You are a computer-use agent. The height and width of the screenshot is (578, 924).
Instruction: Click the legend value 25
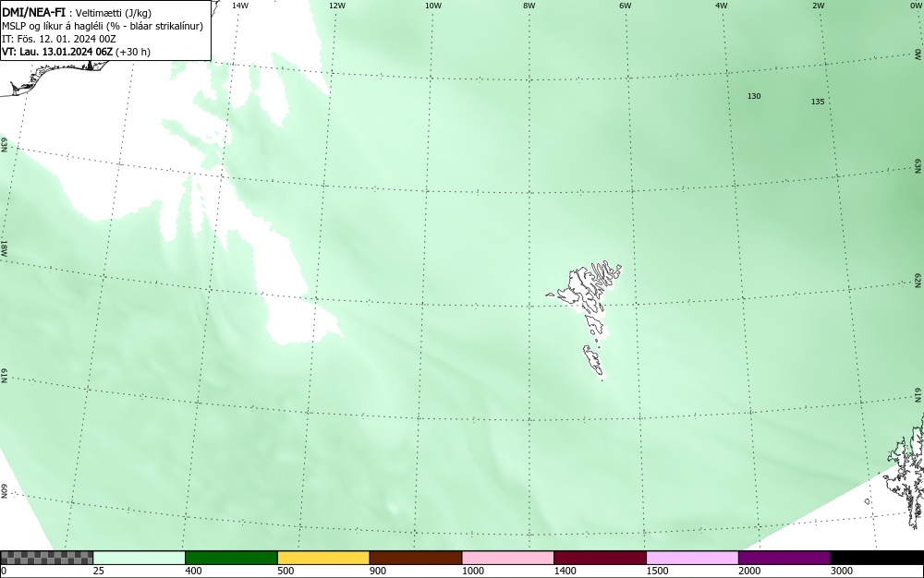click(99, 571)
